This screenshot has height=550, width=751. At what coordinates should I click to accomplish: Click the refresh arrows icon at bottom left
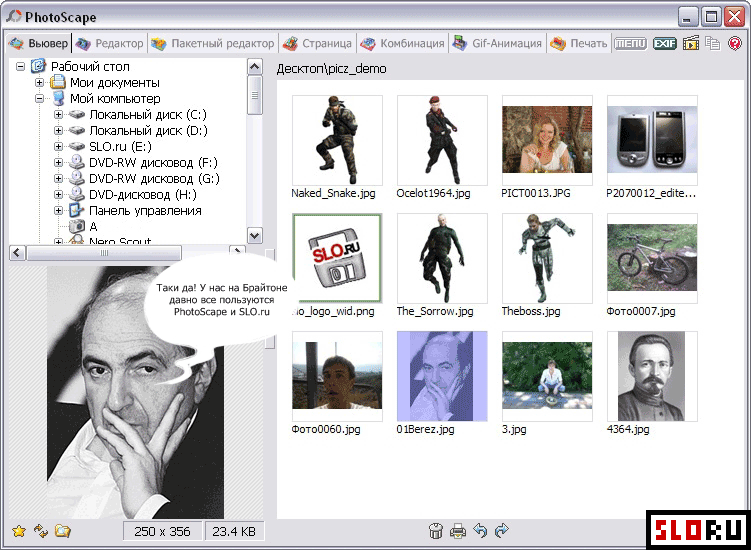(x=41, y=531)
